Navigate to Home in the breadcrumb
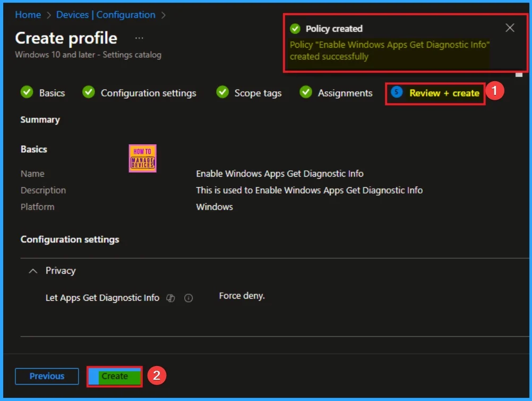Viewport: 532px width, 401px height. click(28, 15)
